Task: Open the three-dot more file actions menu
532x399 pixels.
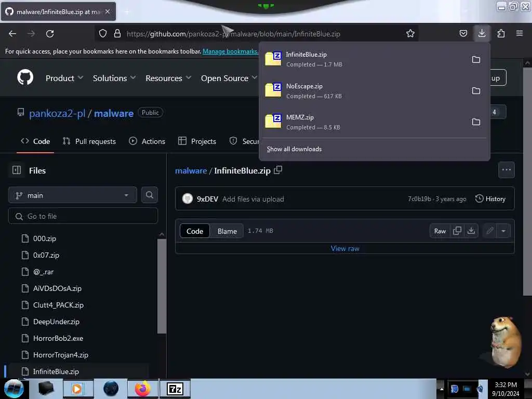Action: coord(506,170)
